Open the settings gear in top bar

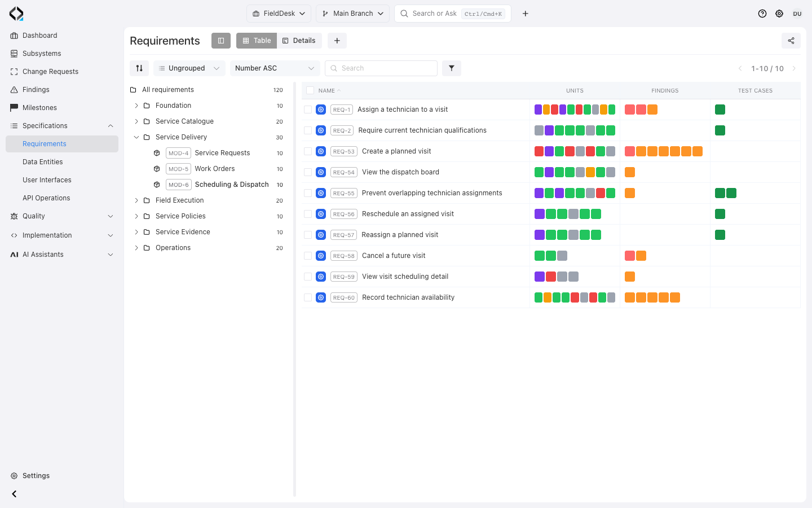click(779, 14)
